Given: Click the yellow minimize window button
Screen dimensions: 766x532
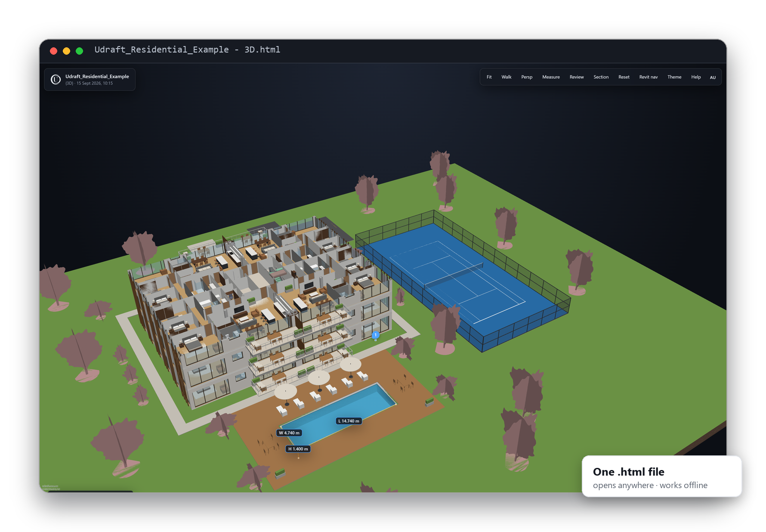Looking at the screenshot, I should (x=67, y=51).
